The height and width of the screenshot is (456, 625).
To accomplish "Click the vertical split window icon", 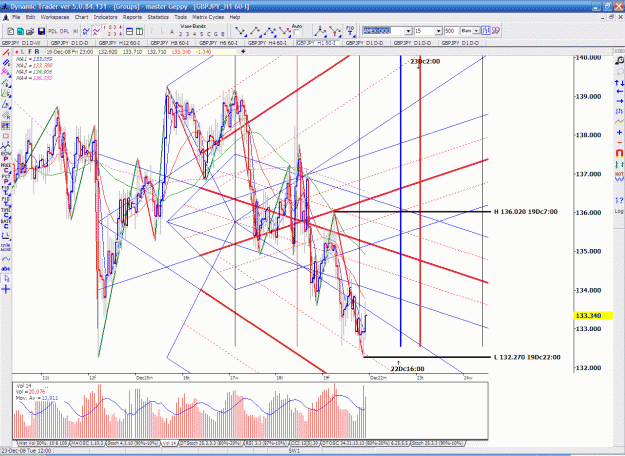I will click(140, 31).
